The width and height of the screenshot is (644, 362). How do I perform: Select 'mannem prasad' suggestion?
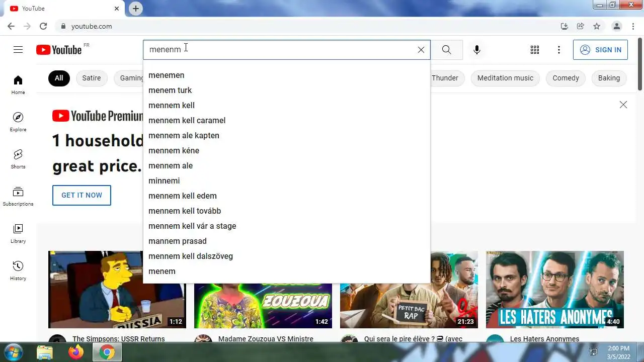tap(287, 241)
